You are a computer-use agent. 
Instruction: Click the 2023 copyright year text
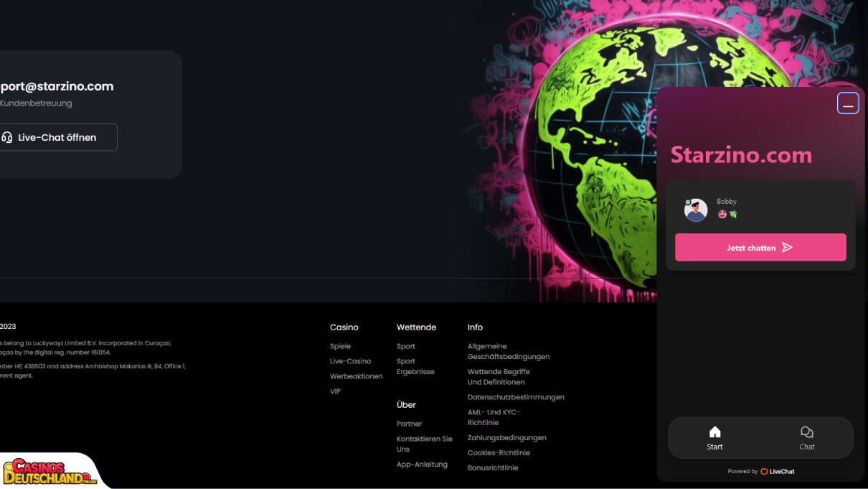pos(8,327)
